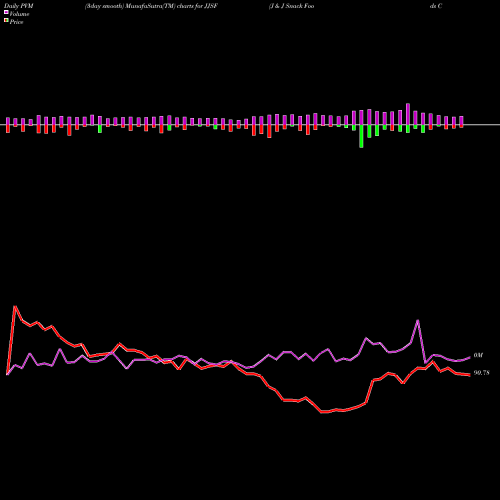The height and width of the screenshot is (500, 500).
Task: Click the tallest green downward volume bar
Action: [x=361, y=136]
